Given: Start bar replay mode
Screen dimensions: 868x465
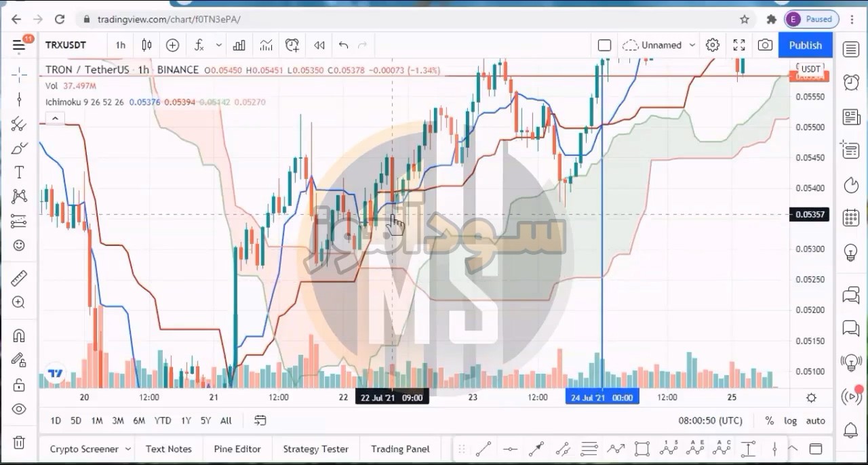Looking at the screenshot, I should 319,45.
